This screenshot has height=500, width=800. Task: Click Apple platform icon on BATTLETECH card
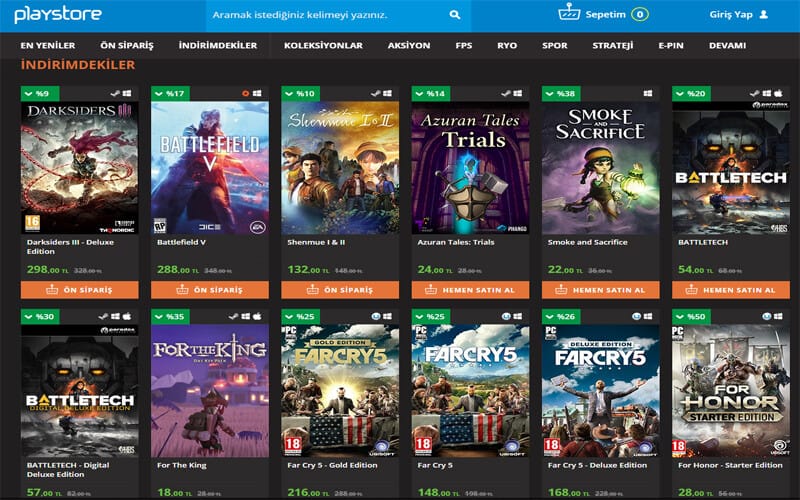point(779,93)
